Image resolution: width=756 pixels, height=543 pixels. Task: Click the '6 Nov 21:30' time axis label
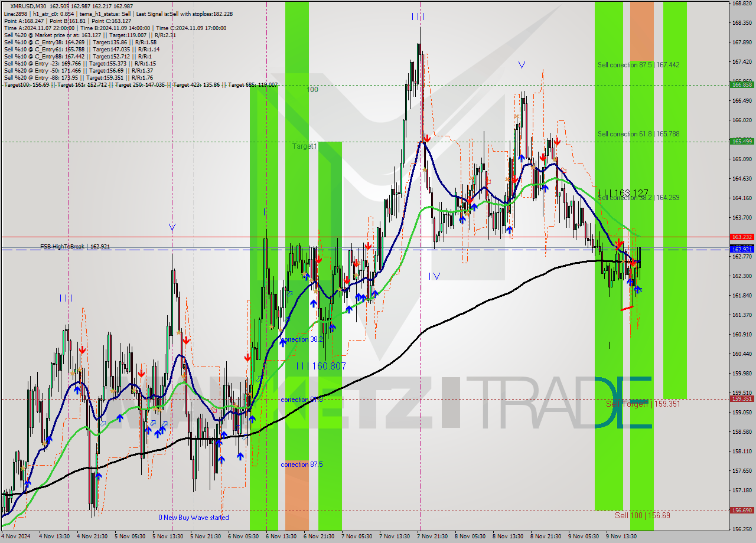[x=320, y=537]
